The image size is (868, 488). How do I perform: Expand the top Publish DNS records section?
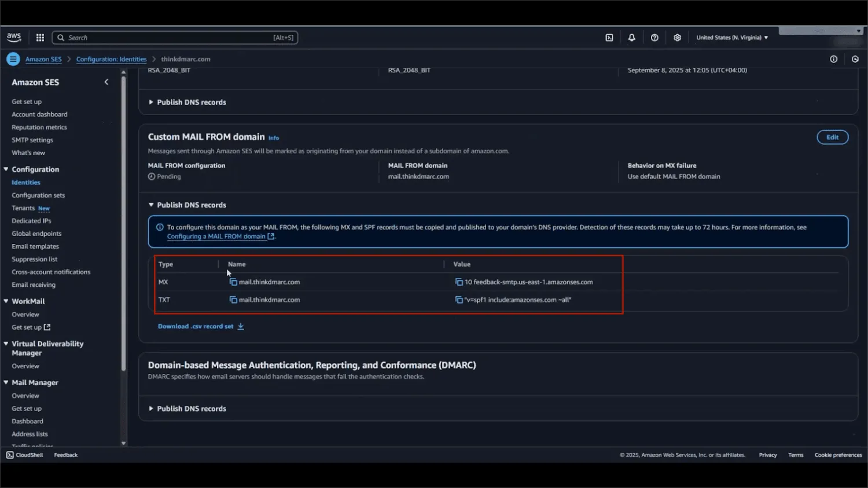pos(187,102)
